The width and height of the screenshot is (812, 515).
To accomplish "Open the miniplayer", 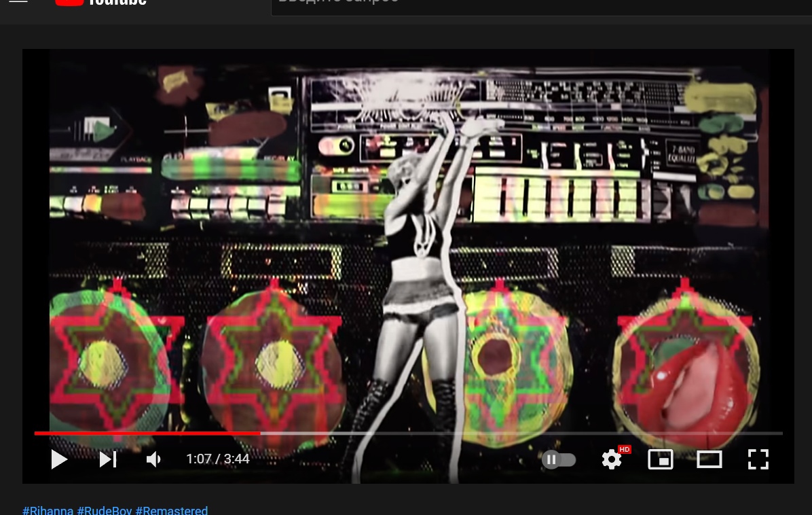I will tap(661, 459).
